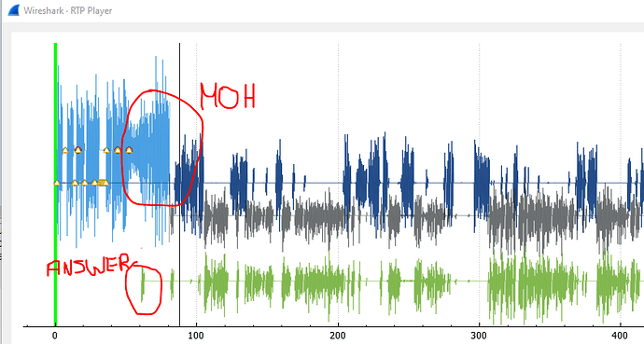Click the third warning triangle on upper marker row

(x=106, y=150)
